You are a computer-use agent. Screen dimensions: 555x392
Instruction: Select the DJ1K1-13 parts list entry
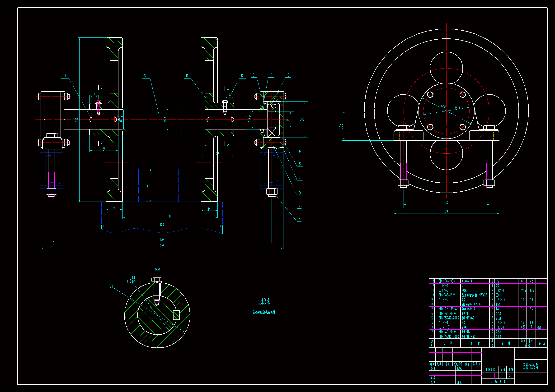click(444, 327)
